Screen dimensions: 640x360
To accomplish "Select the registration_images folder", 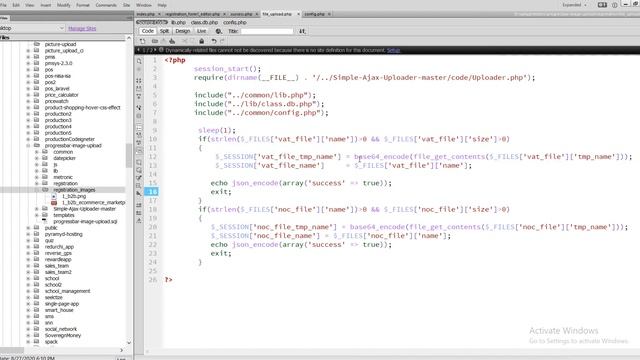I will [x=74, y=190].
